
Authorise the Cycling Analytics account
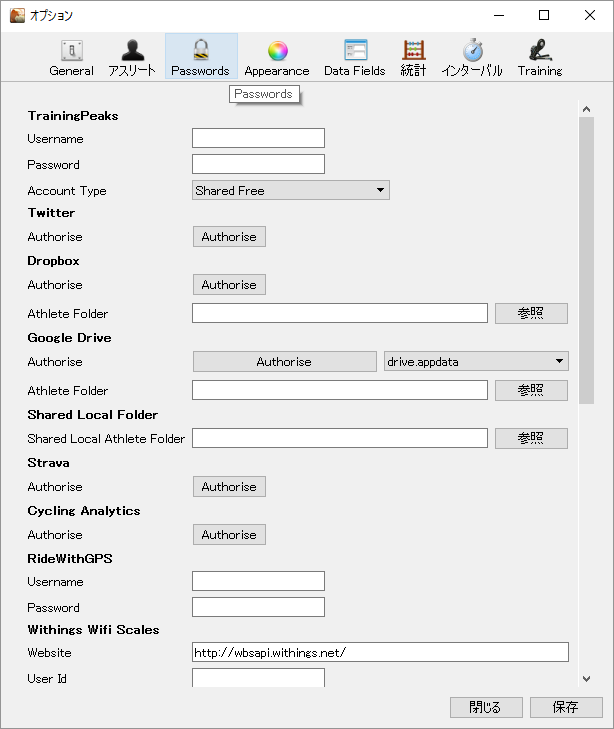click(x=229, y=534)
